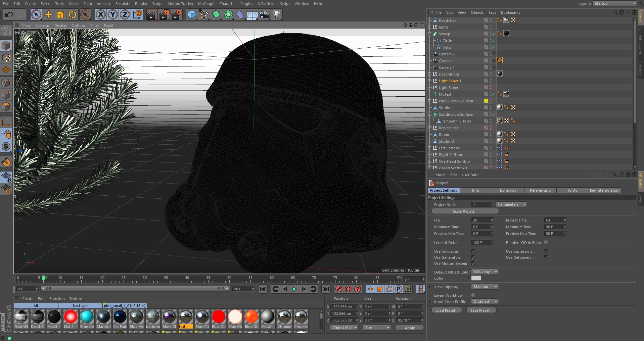The width and height of the screenshot is (644, 341).
Task: Click Apply in coordinates panel
Action: [410, 328]
